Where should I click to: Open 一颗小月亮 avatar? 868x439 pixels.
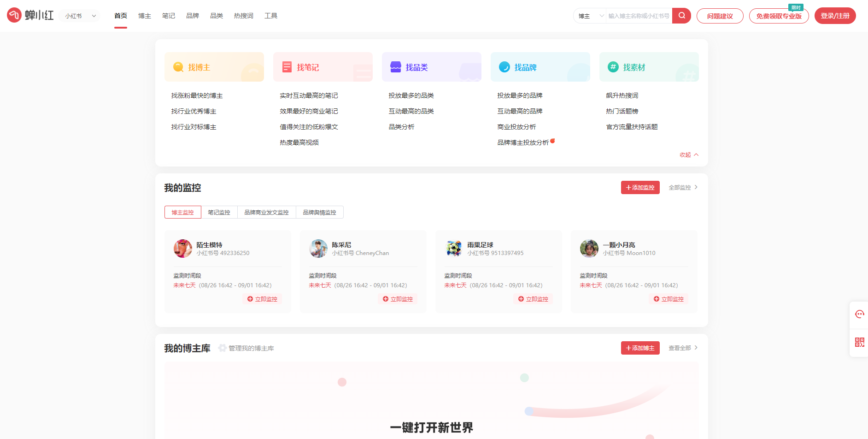click(589, 249)
